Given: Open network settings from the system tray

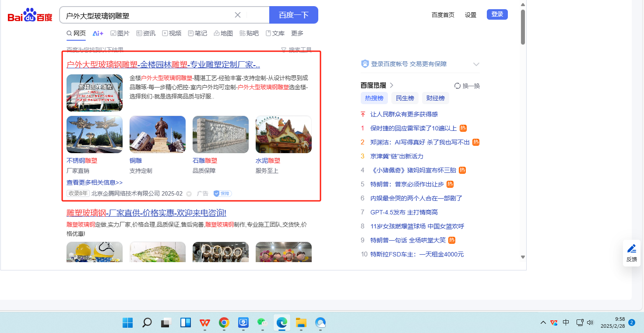Looking at the screenshot, I should pyautogui.click(x=580, y=323).
